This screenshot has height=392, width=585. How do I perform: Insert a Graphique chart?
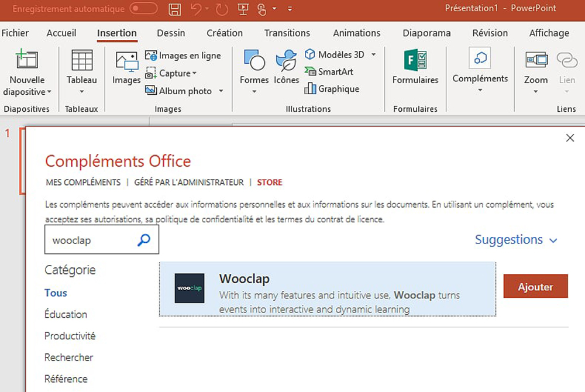pyautogui.click(x=332, y=89)
